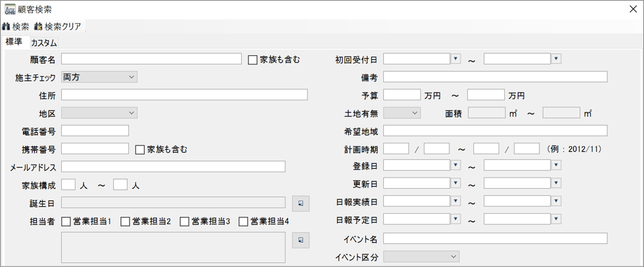The width and height of the screenshot is (644, 267).
Task: Open the 施主チェック dropdown showing 両方
Action: (99, 77)
